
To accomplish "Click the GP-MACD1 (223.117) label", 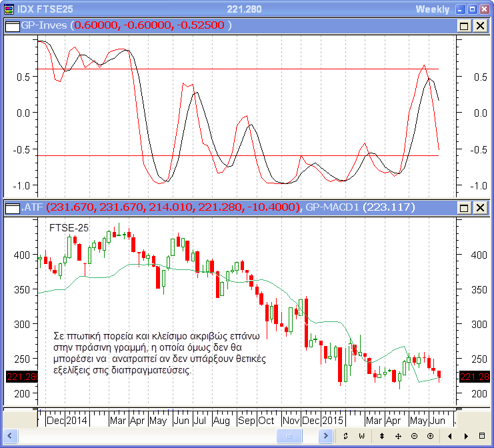I will pyautogui.click(x=360, y=207).
